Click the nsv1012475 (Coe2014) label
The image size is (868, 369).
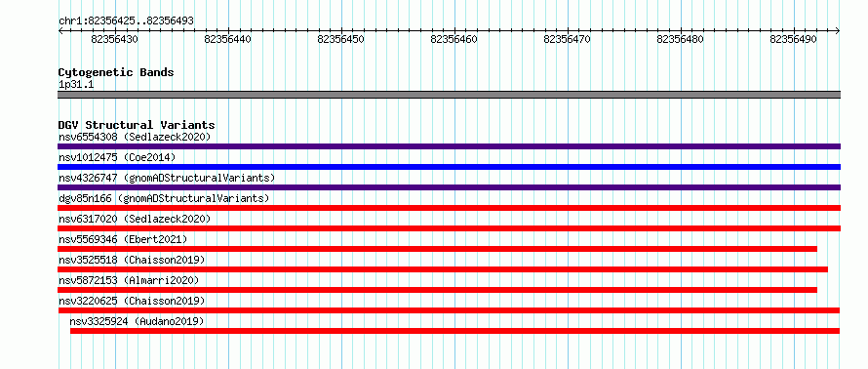[x=117, y=157]
